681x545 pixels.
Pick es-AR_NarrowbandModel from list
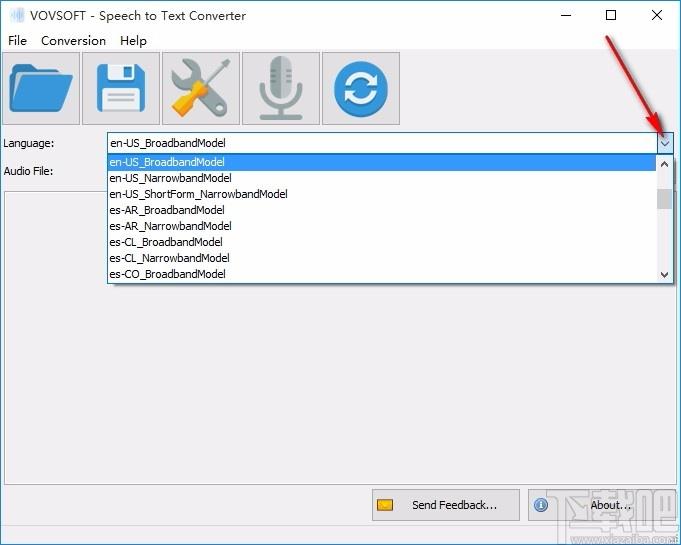[382, 226]
